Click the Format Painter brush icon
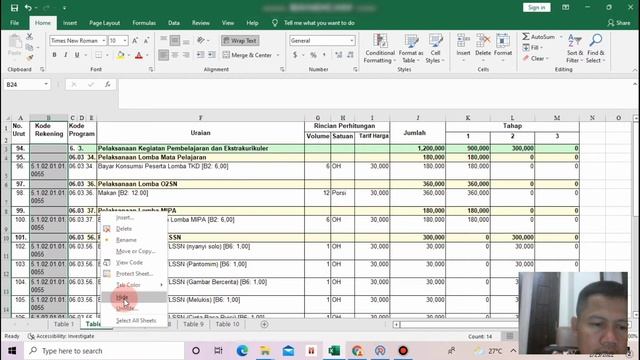Viewport: 640px width, 360px height. click(x=29, y=58)
